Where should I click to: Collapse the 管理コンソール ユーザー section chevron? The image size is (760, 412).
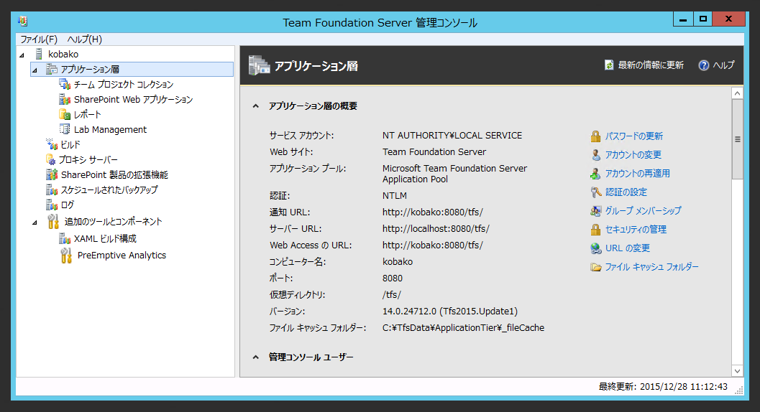pos(255,357)
